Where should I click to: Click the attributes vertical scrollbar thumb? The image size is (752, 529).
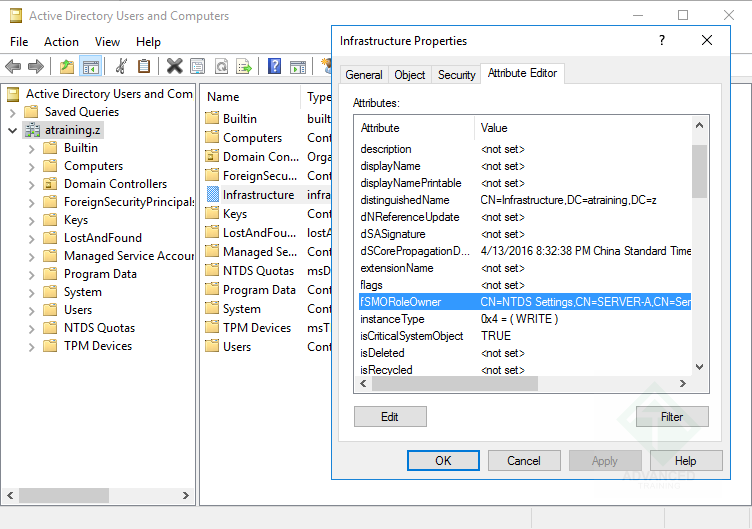(699, 171)
